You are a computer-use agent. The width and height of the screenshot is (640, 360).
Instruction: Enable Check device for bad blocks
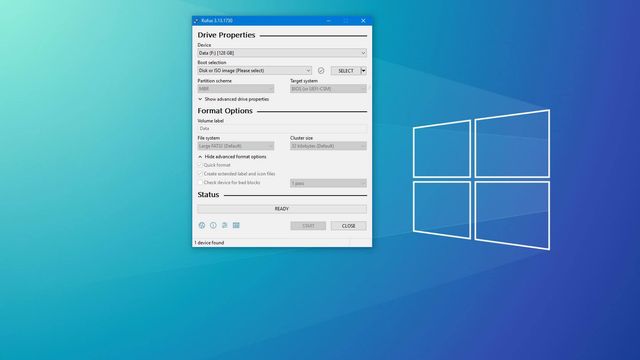coord(200,182)
